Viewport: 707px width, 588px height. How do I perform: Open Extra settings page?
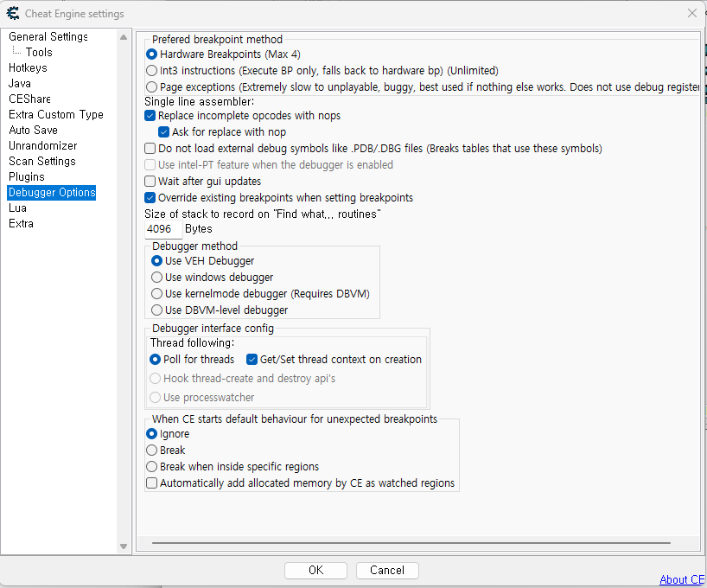tap(21, 224)
